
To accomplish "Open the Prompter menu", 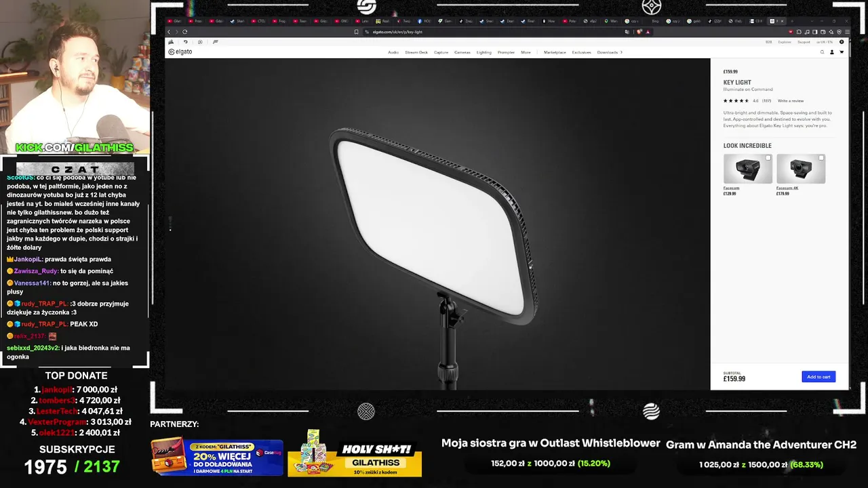I will 506,52.
